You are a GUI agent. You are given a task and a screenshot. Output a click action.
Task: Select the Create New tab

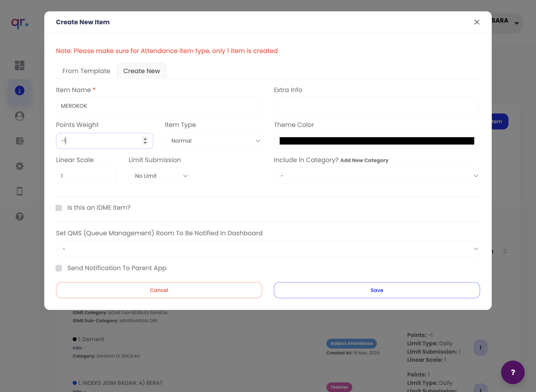(x=141, y=71)
